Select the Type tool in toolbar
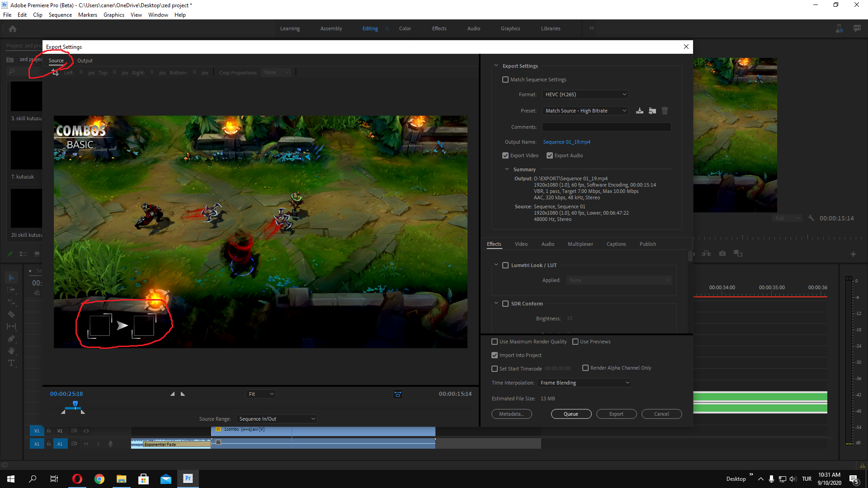Screen dimensions: 868x488 [11, 363]
